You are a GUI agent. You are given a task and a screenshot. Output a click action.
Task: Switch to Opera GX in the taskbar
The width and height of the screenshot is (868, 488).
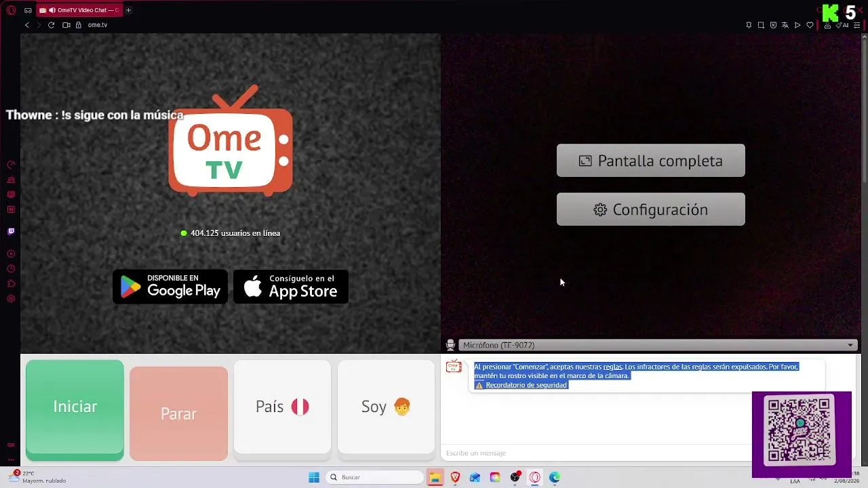(535, 477)
